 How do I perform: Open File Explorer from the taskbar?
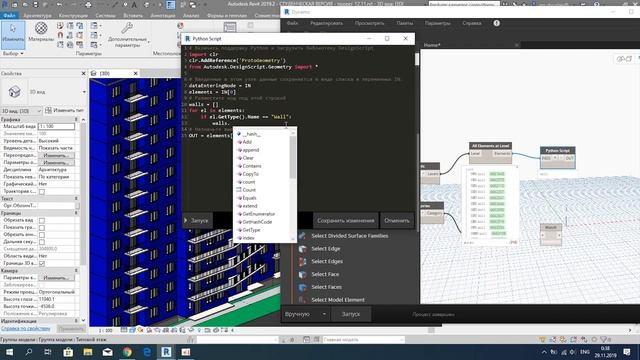pos(88,352)
